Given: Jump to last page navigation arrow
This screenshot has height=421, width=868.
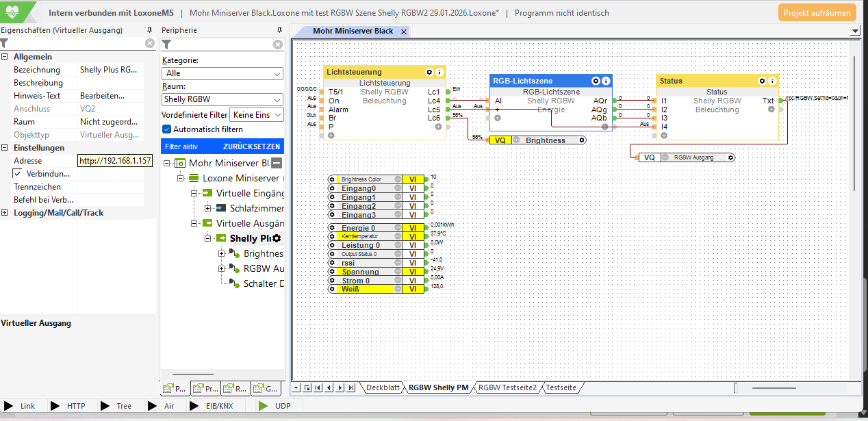Looking at the screenshot, I should click(351, 388).
